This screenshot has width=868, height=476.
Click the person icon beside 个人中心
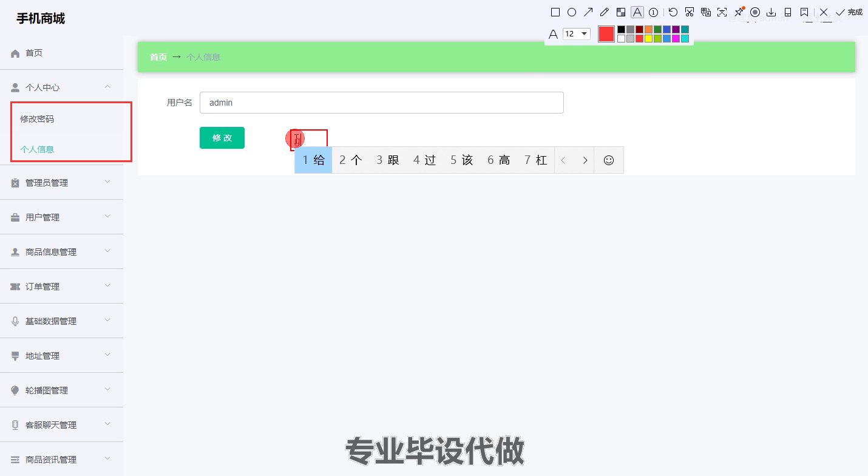point(16,87)
